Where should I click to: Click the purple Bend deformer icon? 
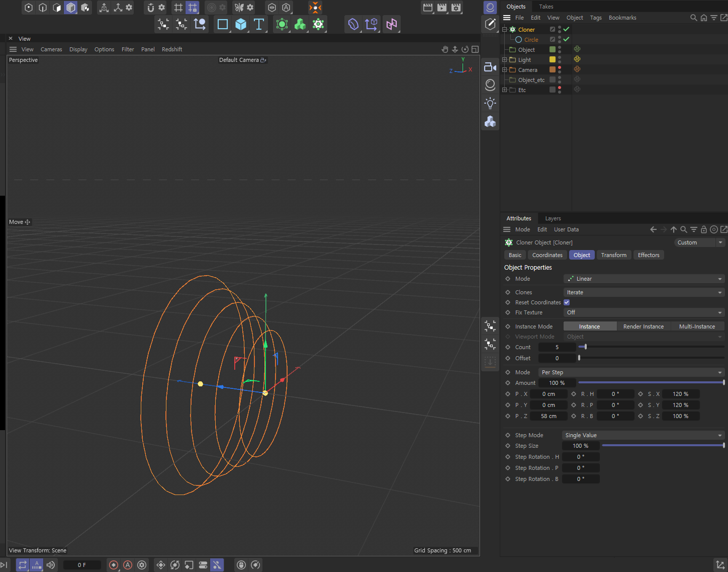click(x=353, y=24)
